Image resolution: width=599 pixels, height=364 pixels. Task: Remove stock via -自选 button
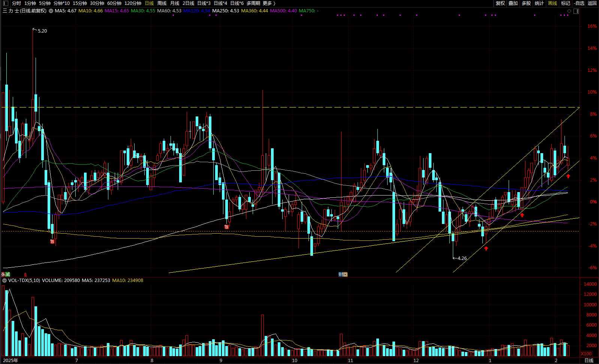(579, 3)
